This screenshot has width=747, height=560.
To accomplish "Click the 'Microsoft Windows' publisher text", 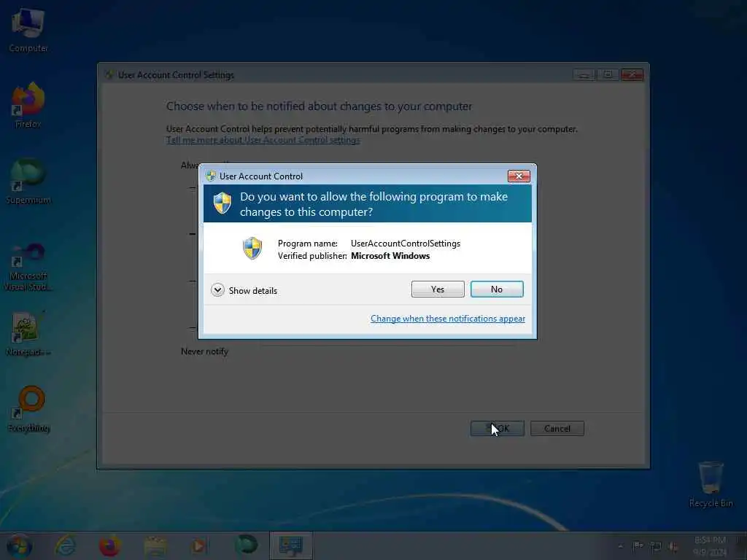I will [x=390, y=256].
